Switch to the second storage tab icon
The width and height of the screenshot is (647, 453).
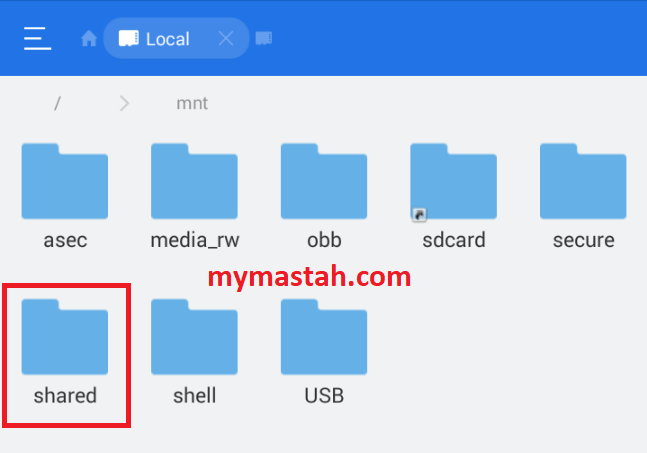coord(264,38)
